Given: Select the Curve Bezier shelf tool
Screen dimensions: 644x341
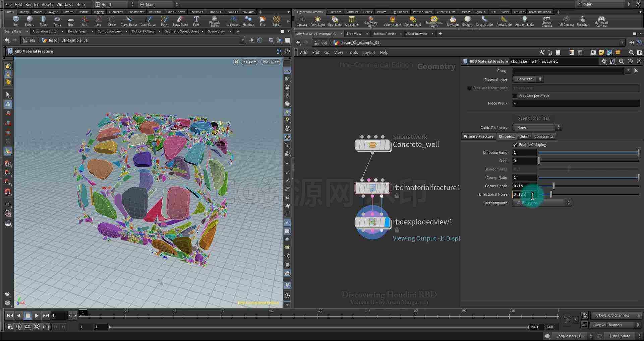Looking at the screenshot, I should coord(129,21).
